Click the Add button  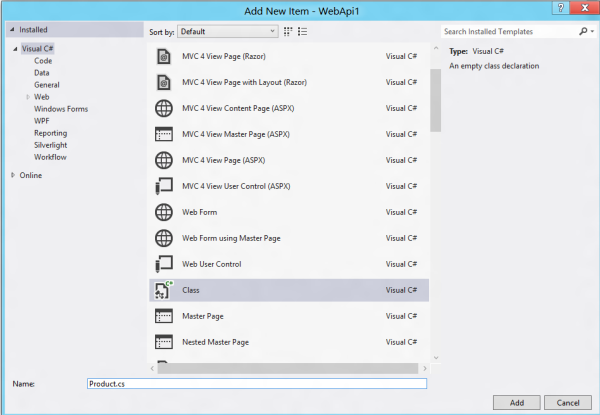coord(516,402)
